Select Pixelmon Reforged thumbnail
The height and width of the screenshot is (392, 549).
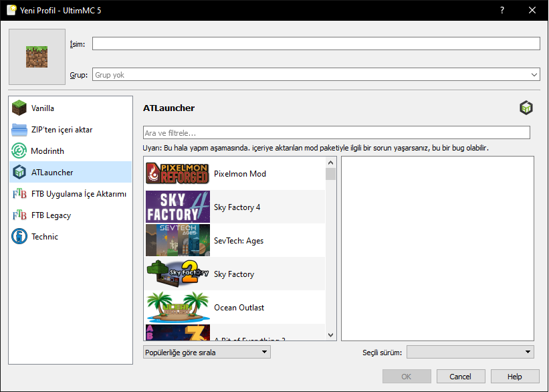[177, 173]
